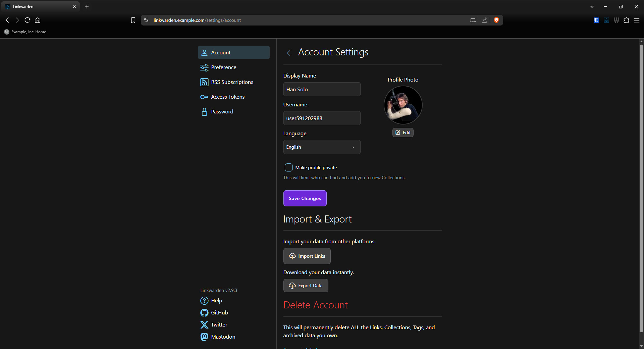Viewport: 644px width, 349px height.
Task: Open the tab search dropdown chevron
Action: (x=592, y=7)
